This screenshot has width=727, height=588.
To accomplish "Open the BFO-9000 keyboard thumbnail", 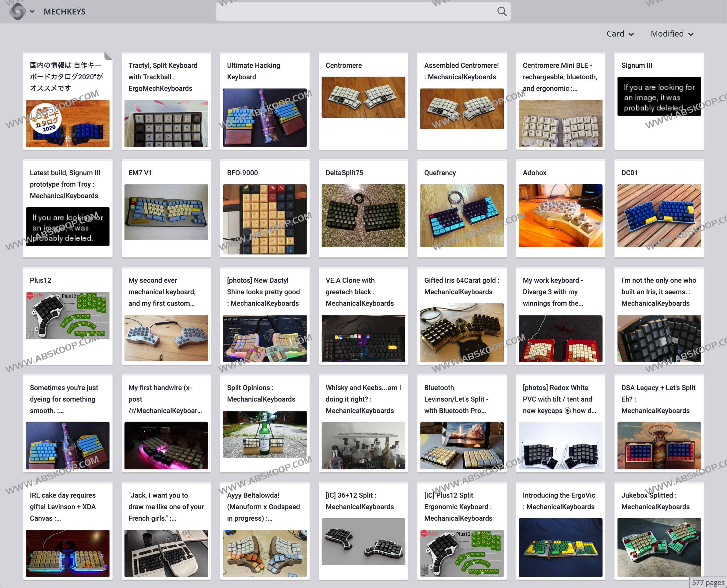I will coord(264,219).
